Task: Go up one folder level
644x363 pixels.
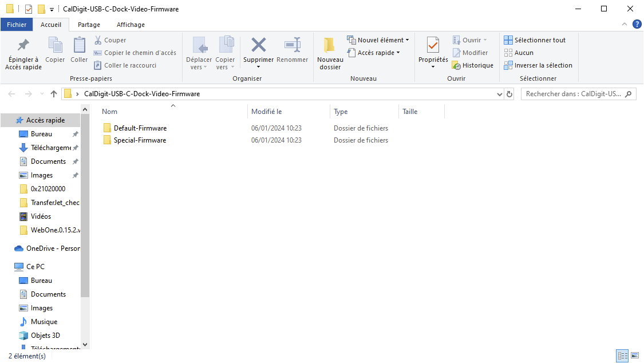Action: pos(53,94)
